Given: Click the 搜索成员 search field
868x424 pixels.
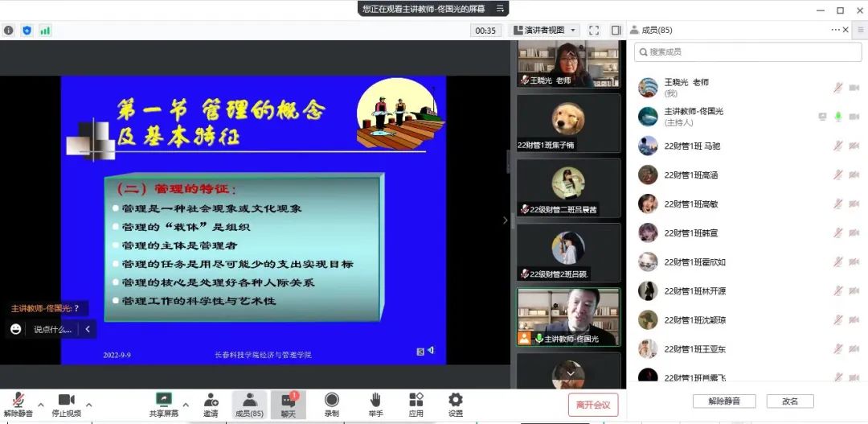Looking at the screenshot, I should pyautogui.click(x=741, y=52).
